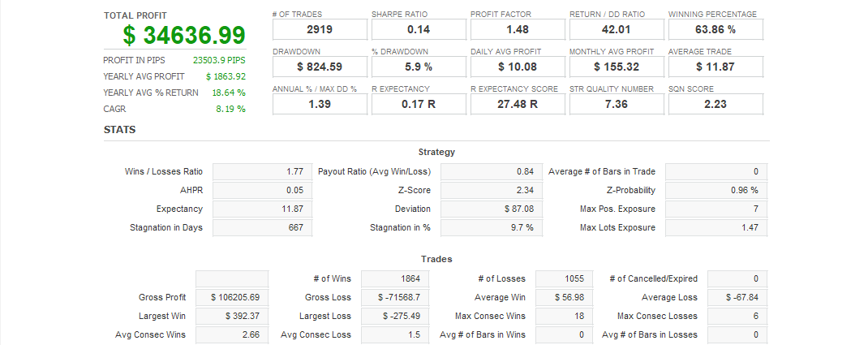The image size is (868, 345).
Task: Click the Drawdown value $ 824.59
Action: tap(320, 67)
